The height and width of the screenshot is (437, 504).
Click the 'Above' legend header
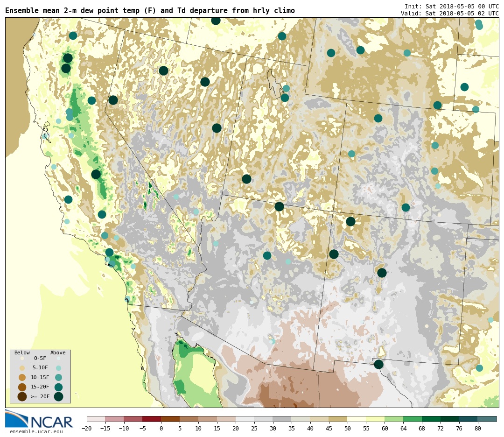click(x=58, y=352)
